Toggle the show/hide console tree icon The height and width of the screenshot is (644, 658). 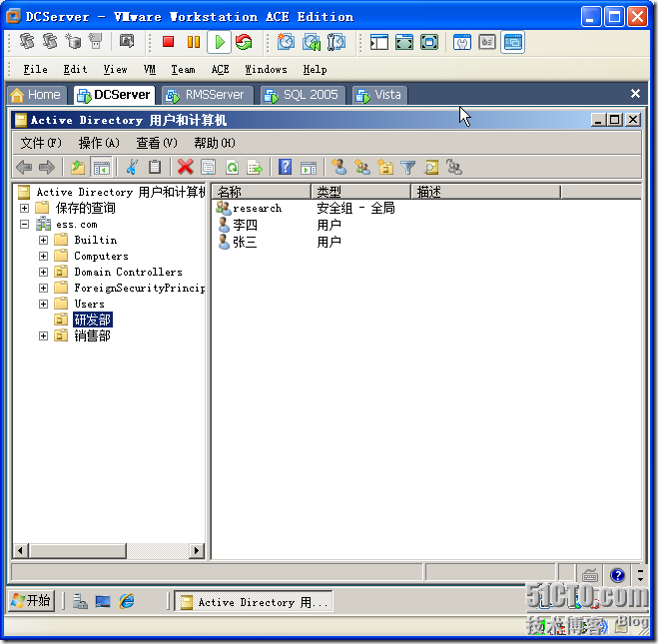pos(101,168)
